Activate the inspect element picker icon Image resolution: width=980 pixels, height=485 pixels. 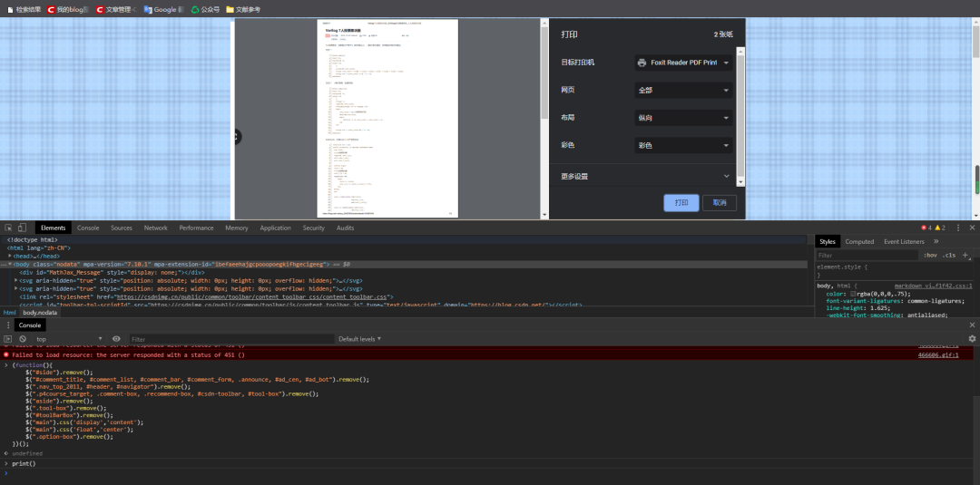(x=8, y=228)
